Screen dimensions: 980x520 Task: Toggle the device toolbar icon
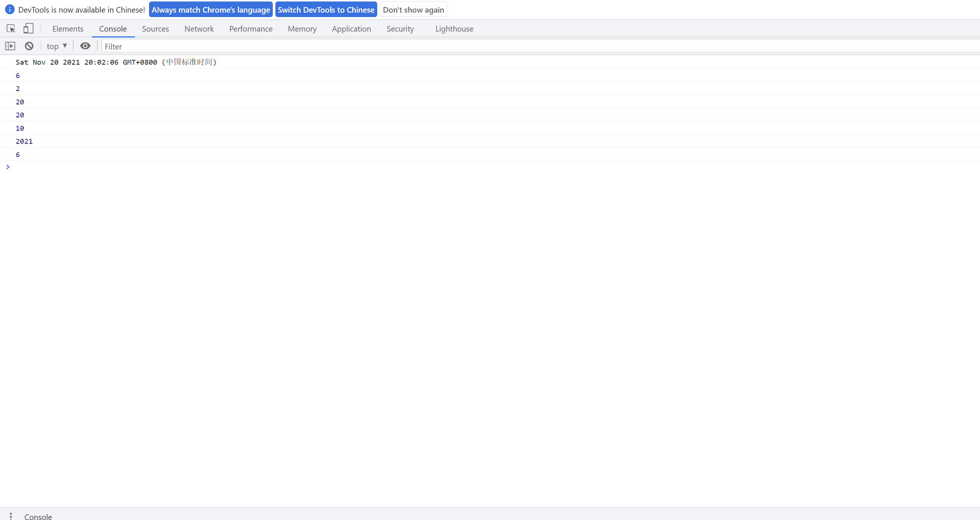tap(29, 29)
